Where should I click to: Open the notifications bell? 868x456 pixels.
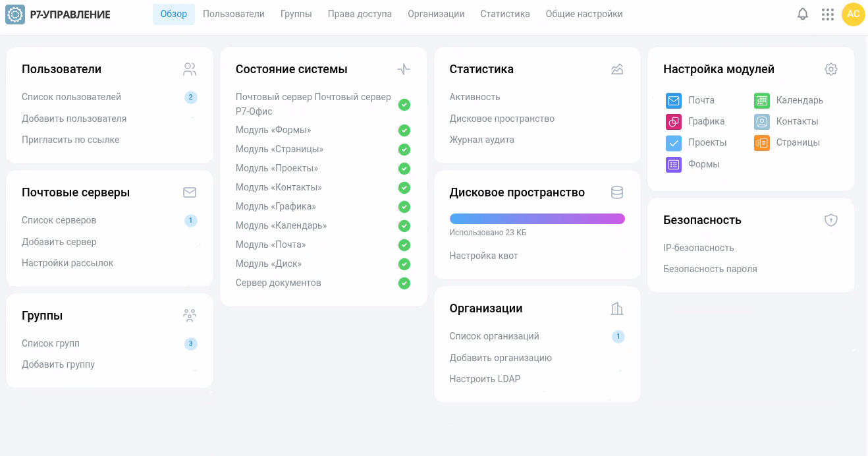coord(803,14)
